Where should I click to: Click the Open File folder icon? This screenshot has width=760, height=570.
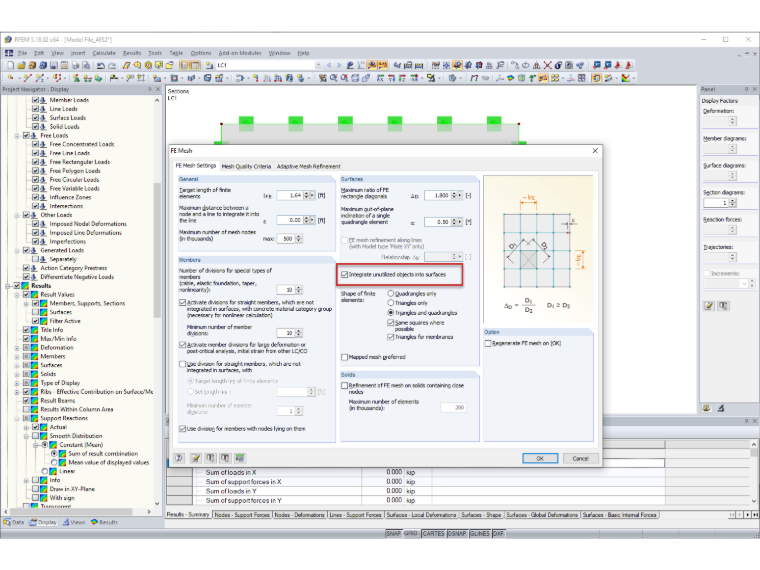(x=21, y=65)
